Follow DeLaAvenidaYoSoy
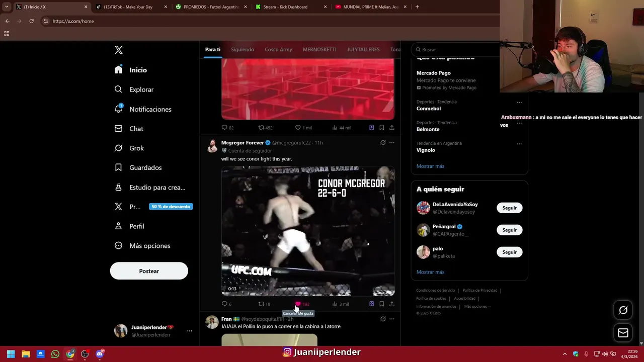 click(x=509, y=208)
